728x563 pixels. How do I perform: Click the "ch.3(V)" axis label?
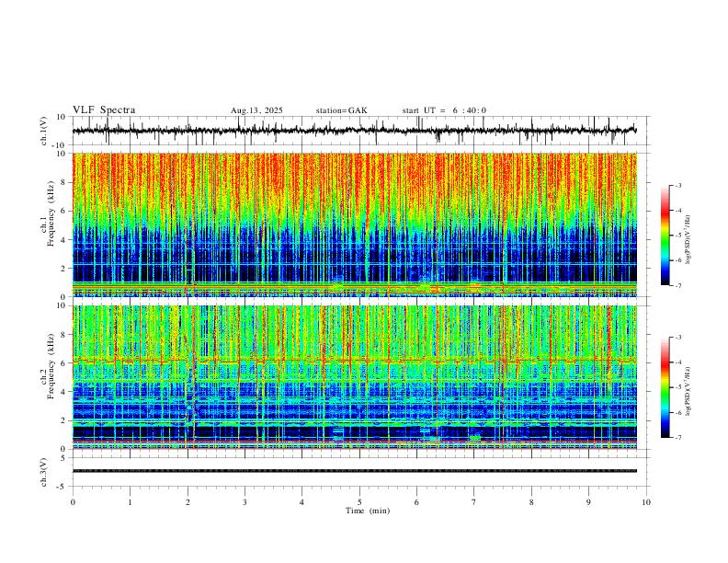[x=44, y=473]
